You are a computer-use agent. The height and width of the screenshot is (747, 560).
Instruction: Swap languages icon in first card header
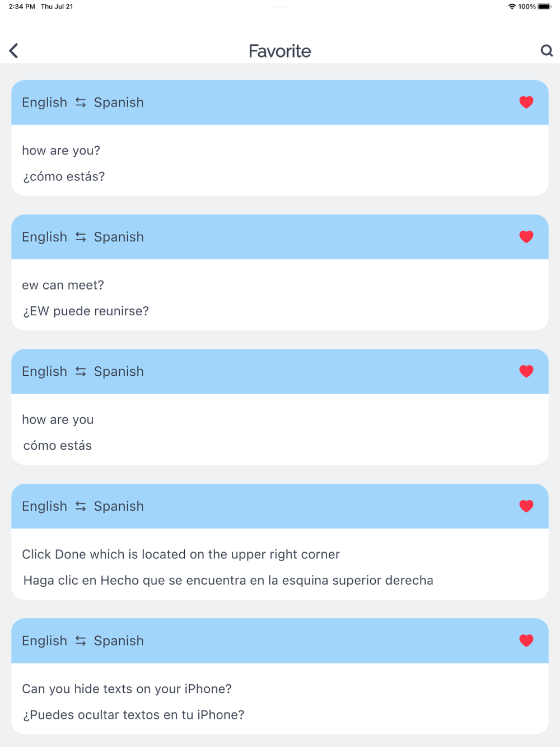pyautogui.click(x=81, y=102)
